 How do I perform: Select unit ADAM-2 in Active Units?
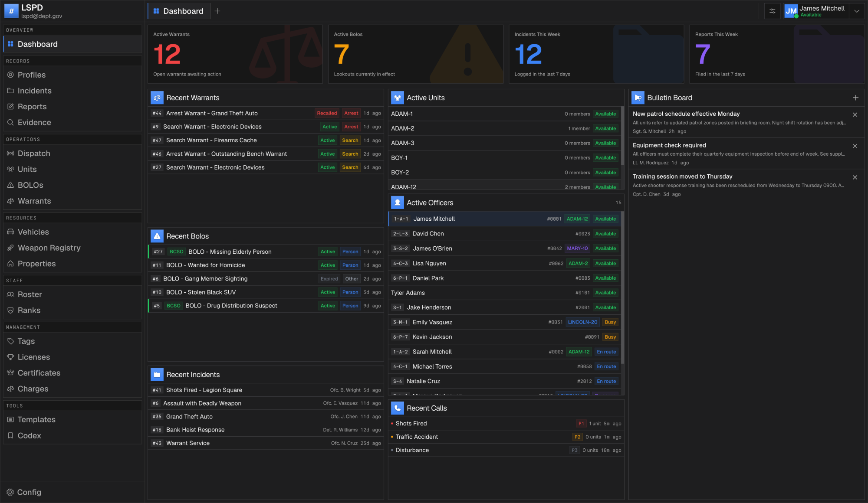click(504, 129)
